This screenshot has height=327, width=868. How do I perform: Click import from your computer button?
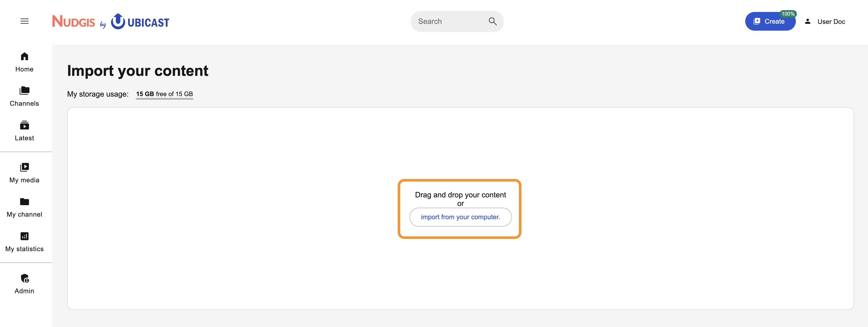pos(460,217)
